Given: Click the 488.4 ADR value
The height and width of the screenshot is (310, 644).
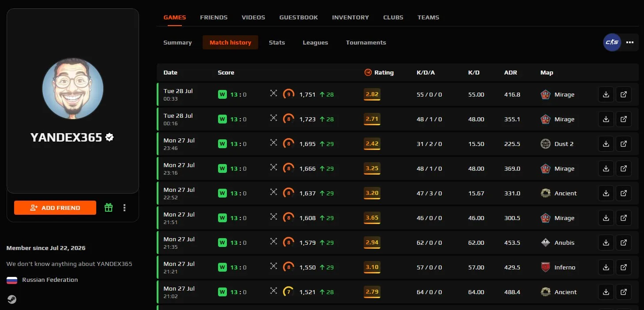Looking at the screenshot, I should (x=512, y=292).
